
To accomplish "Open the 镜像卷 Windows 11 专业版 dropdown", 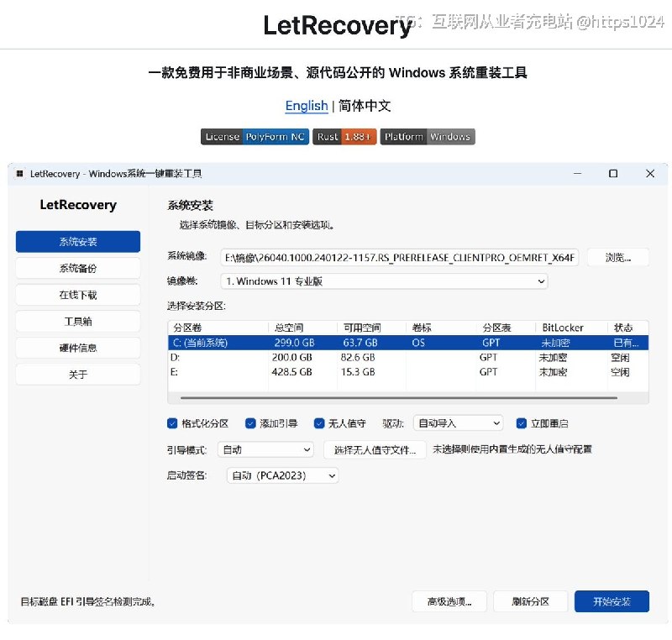I will point(384,281).
